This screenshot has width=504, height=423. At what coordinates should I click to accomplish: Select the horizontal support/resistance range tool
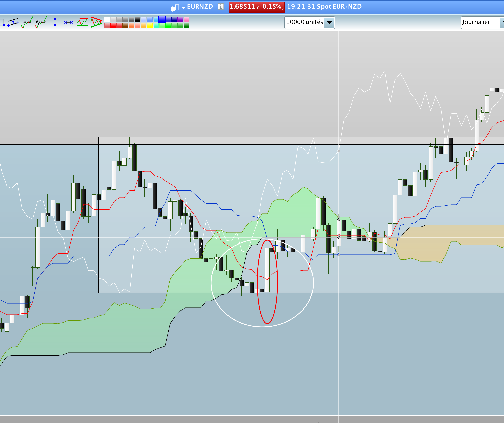82,22
